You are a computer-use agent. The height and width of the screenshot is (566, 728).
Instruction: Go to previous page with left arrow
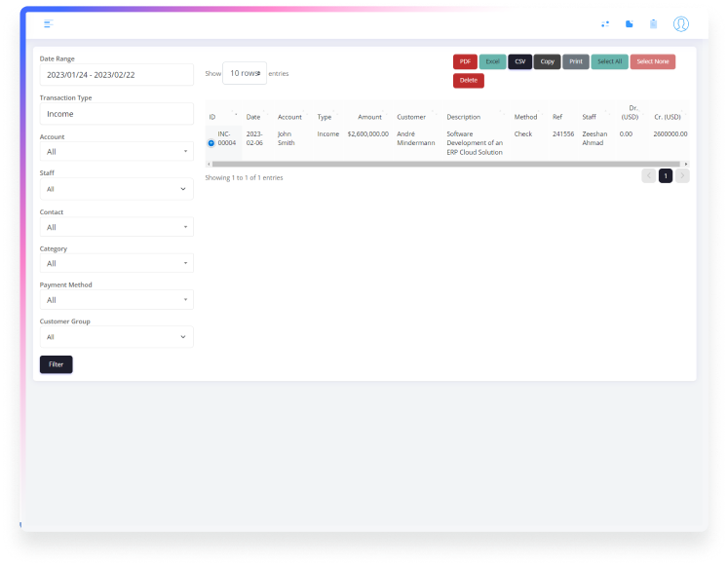(x=649, y=176)
